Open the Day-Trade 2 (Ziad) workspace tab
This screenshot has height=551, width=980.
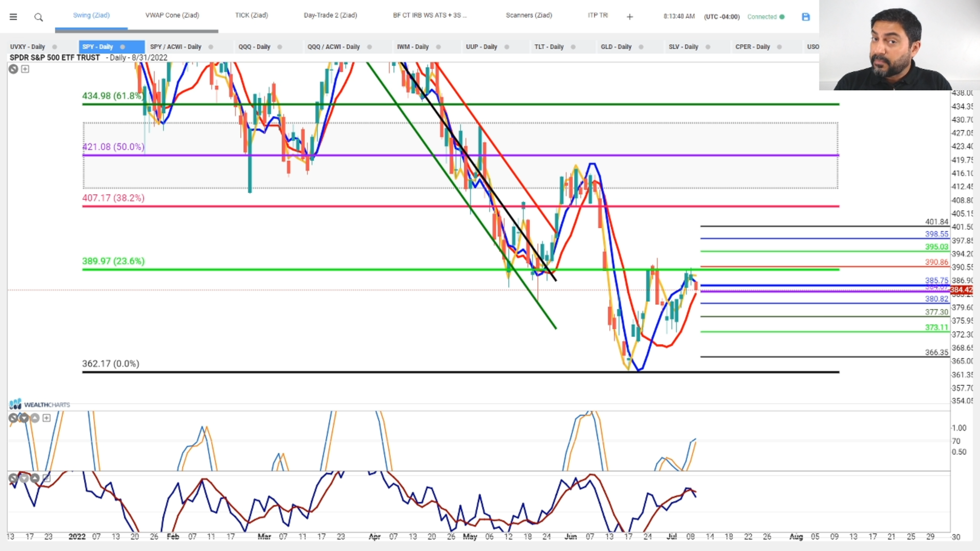click(330, 15)
